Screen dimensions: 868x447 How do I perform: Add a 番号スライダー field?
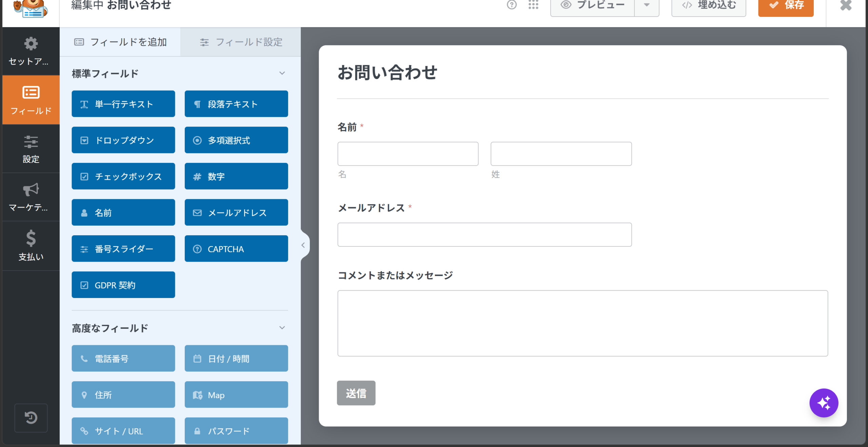click(123, 249)
